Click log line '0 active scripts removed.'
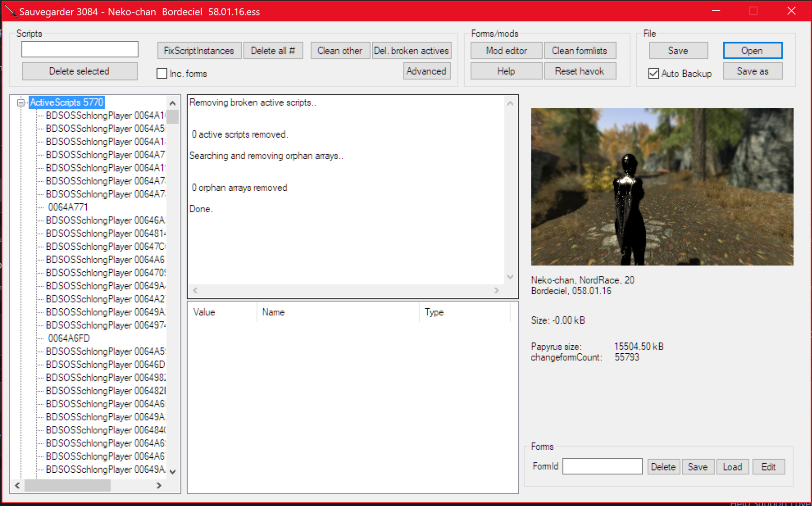The height and width of the screenshot is (506, 812). pyautogui.click(x=240, y=134)
